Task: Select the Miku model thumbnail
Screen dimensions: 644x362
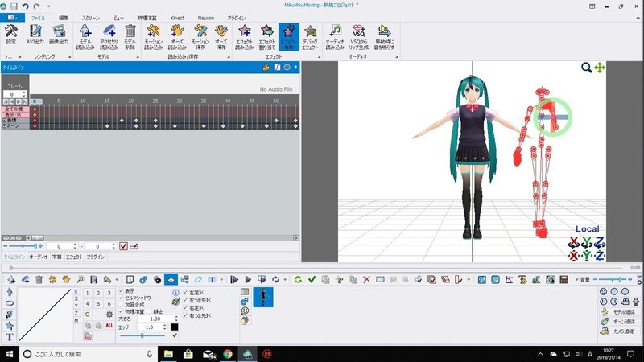Action: tap(263, 297)
